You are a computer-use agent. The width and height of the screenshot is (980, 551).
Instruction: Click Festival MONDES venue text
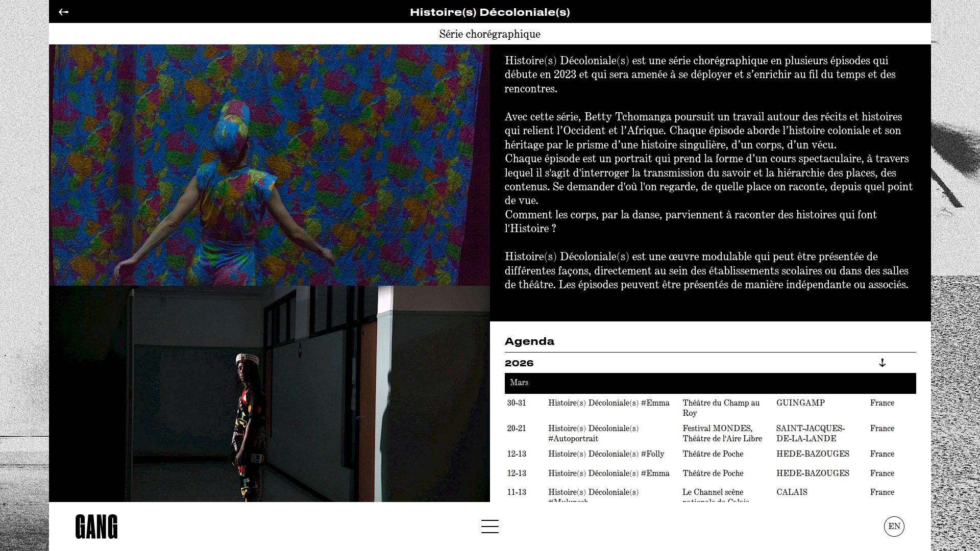coord(717,429)
